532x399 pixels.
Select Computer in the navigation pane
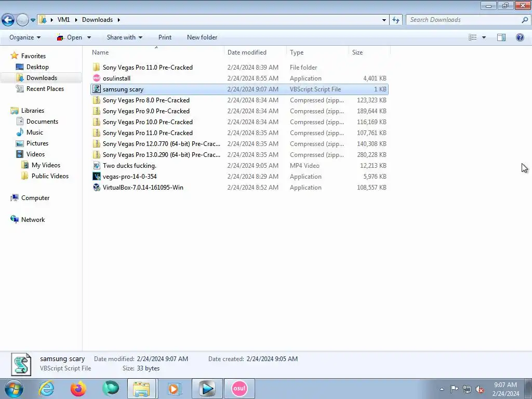[35, 198]
